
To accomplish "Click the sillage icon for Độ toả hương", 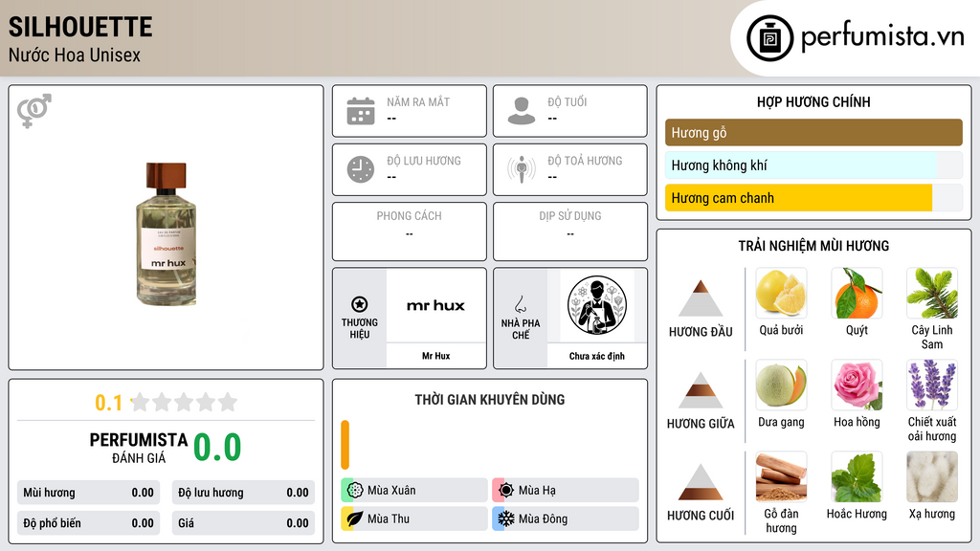I will click(x=522, y=169).
